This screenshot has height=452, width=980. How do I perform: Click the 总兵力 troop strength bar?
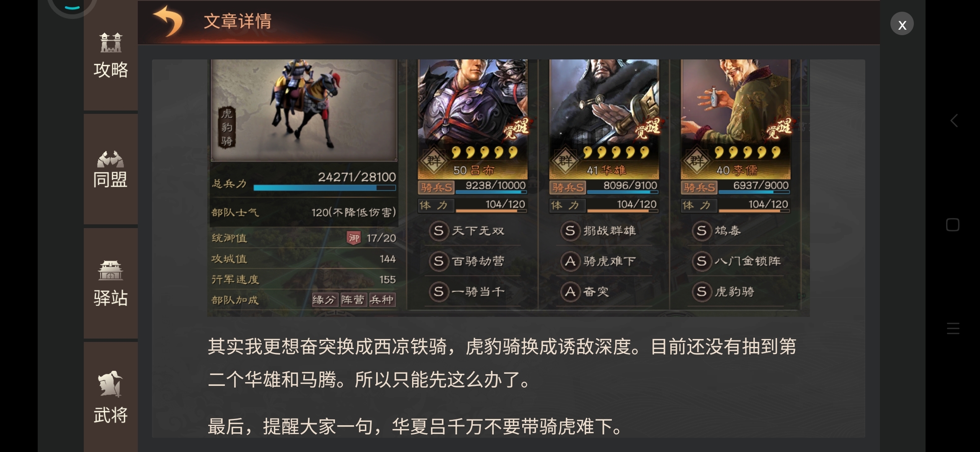(325, 188)
